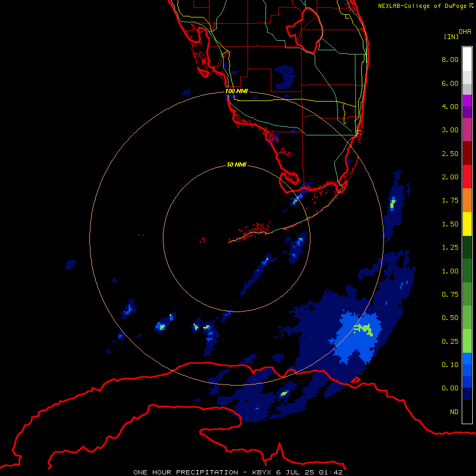
Task: Click the 6.00 legend value
Action: [450, 83]
